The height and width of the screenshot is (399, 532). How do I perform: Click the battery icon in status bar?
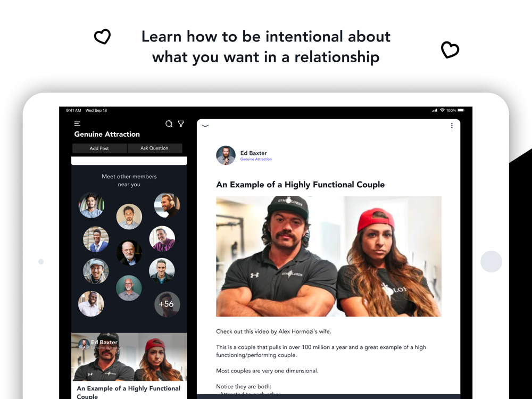tap(461, 110)
